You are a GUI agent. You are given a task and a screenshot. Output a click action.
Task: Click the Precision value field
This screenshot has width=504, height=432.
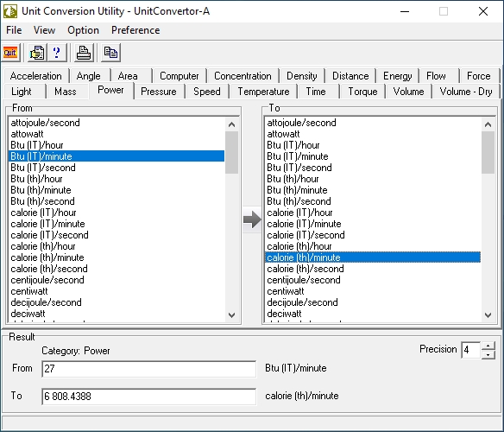[x=470, y=350]
